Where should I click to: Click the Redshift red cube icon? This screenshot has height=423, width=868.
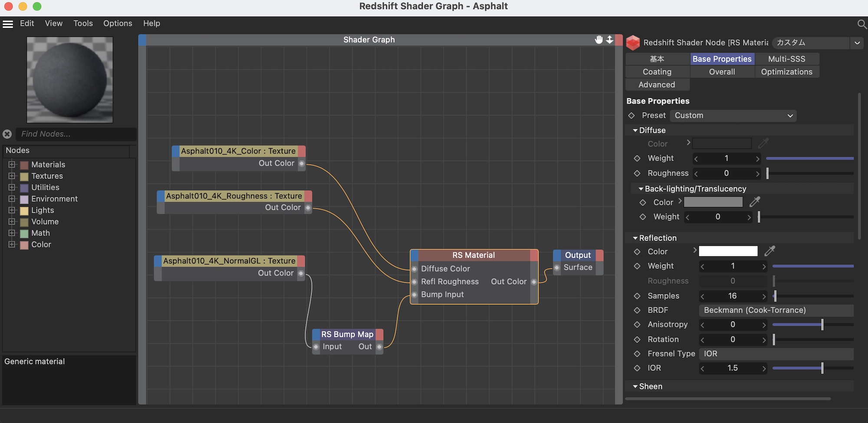633,43
